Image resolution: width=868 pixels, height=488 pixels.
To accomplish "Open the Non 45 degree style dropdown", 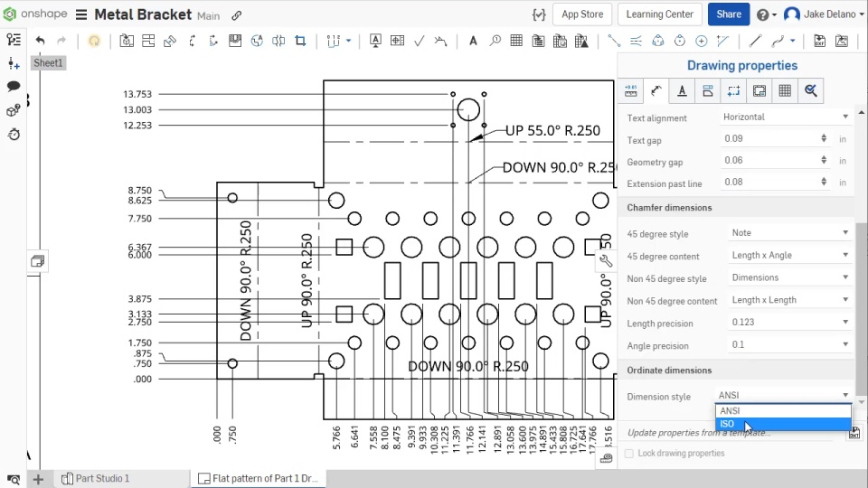I will 790,277.
